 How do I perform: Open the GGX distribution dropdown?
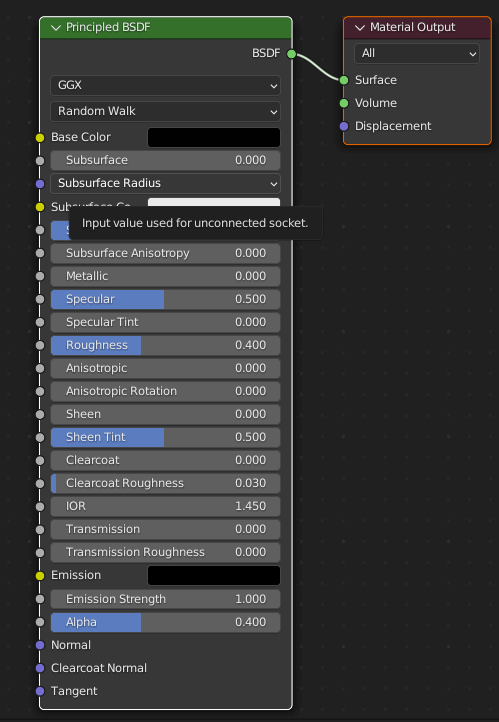[x=165, y=86]
